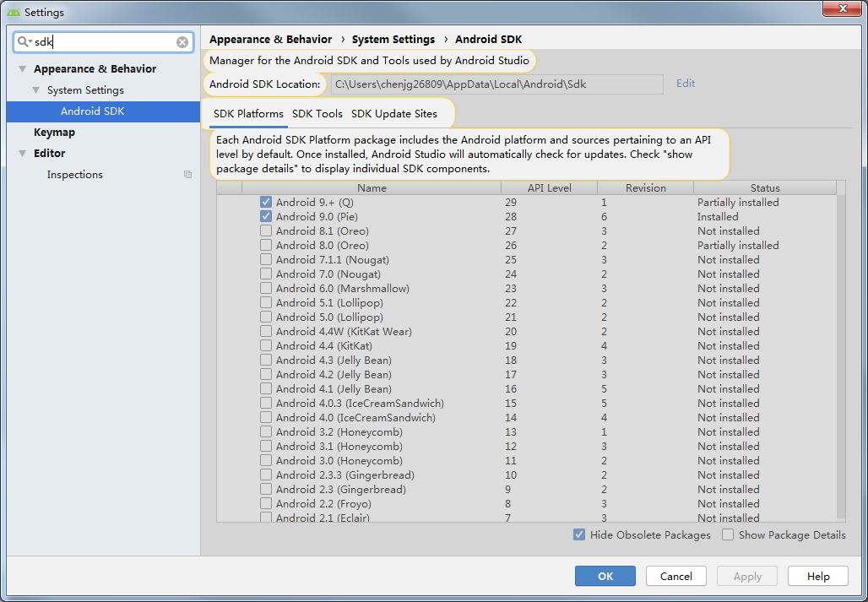The width and height of the screenshot is (868, 602).
Task: Click 'Partially installed' status for Android 9.+ (Q)
Action: click(x=738, y=202)
